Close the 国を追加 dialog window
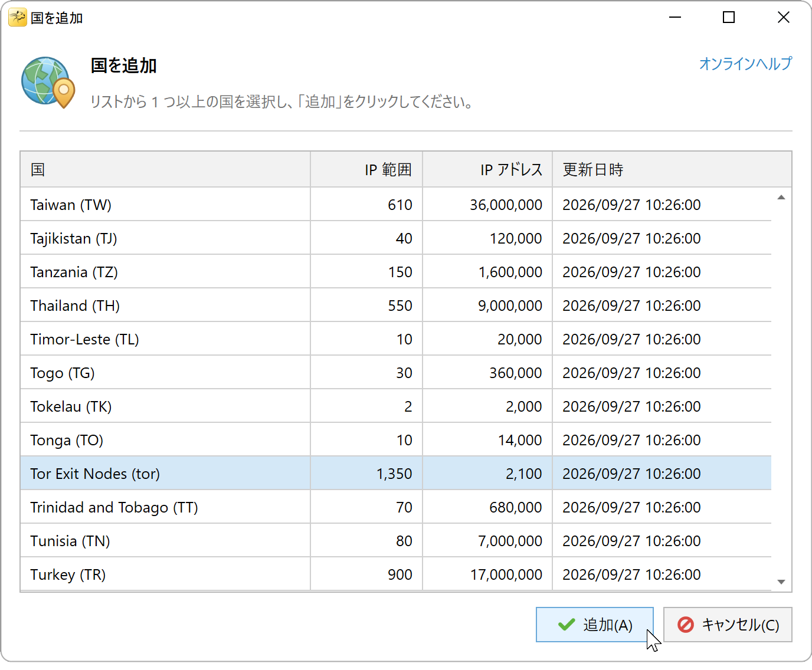The image size is (812, 670). point(783,17)
